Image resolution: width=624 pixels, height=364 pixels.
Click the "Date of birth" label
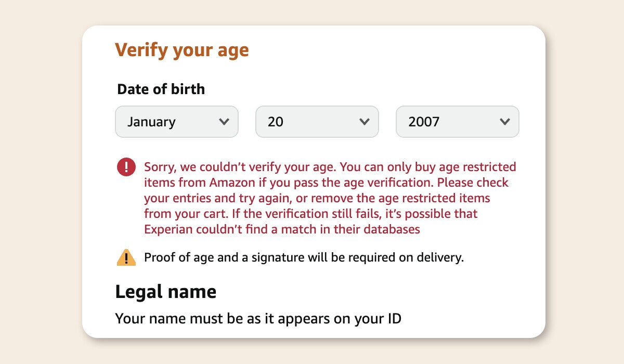click(x=161, y=89)
